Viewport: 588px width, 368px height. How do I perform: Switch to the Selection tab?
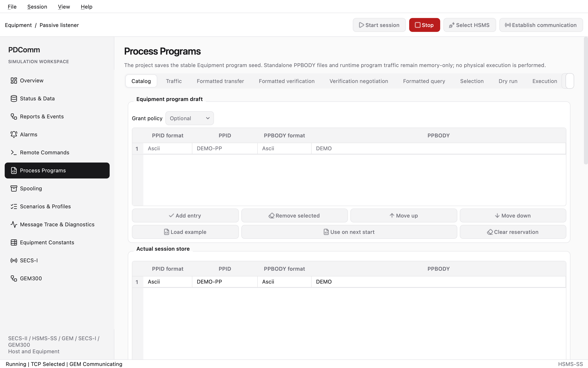coord(472,81)
